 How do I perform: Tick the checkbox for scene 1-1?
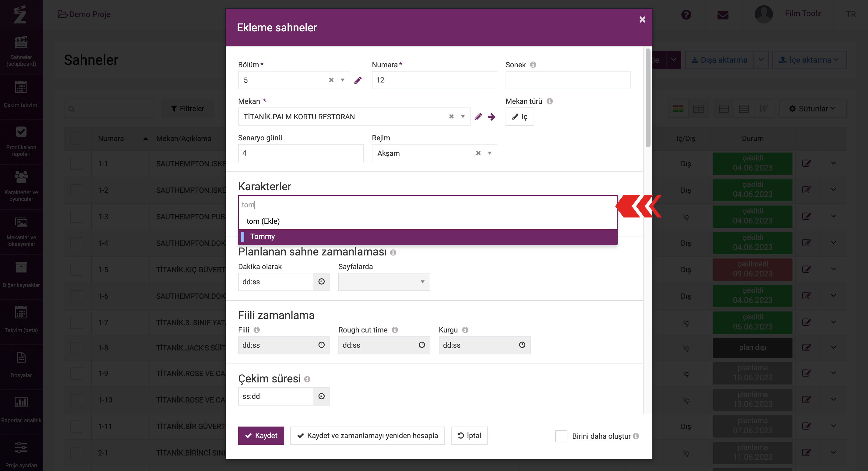coord(76,164)
